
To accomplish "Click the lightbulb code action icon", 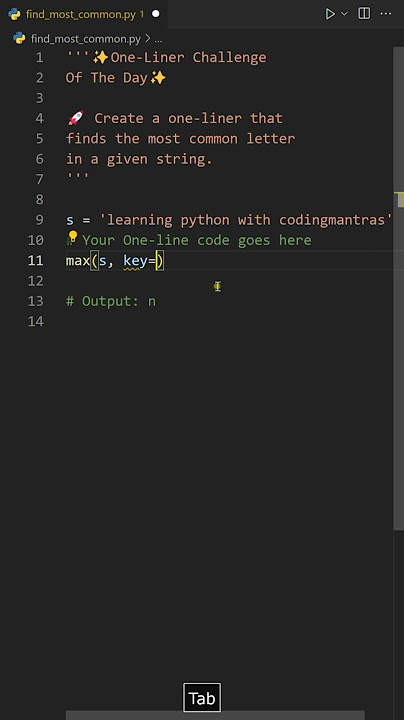I will point(73,236).
